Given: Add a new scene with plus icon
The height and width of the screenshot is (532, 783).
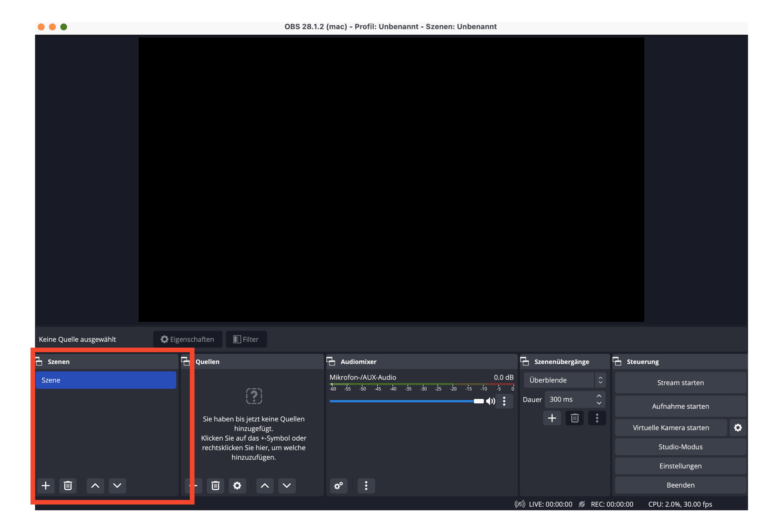Looking at the screenshot, I should 46,486.
